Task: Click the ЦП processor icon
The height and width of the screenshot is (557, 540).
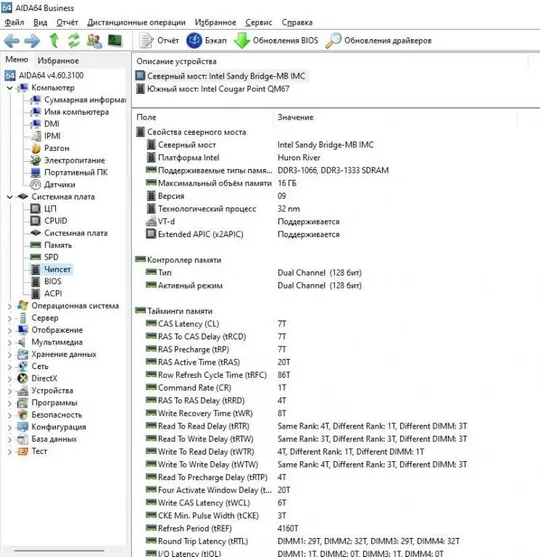Action: 35,209
